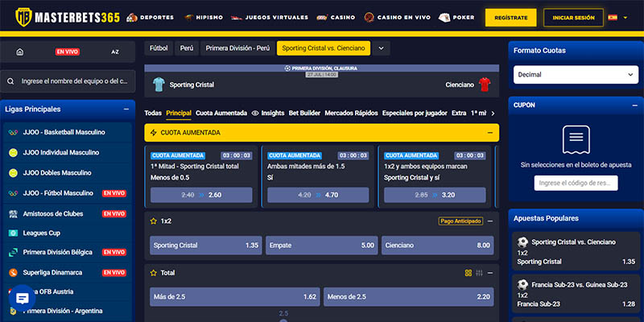Click the Sporting Cristal jersey icon
The image size is (644, 322).
(x=159, y=85)
